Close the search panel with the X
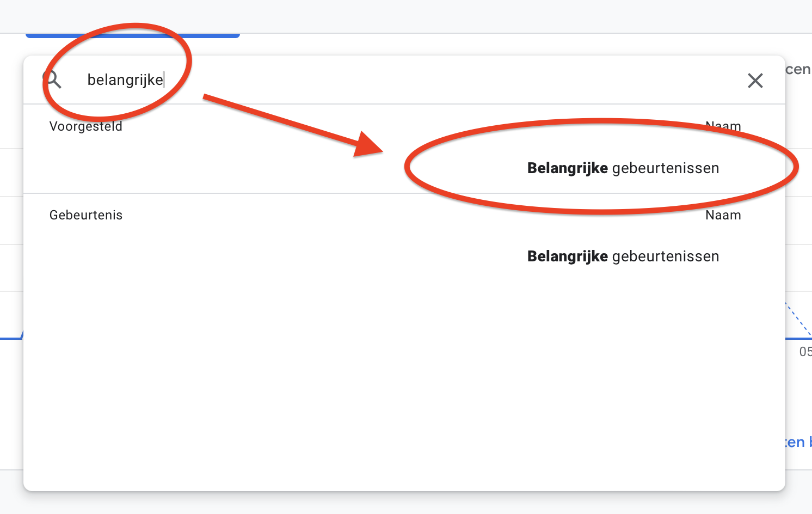 point(755,81)
